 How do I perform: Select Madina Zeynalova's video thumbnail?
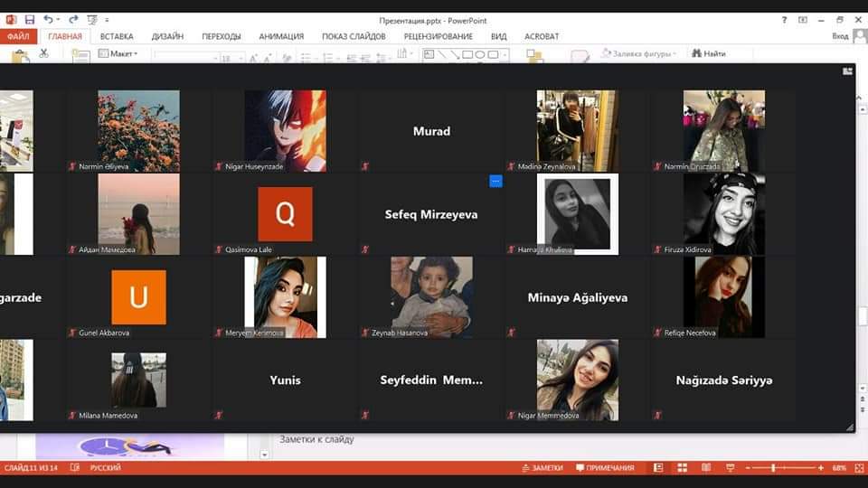[x=578, y=131]
